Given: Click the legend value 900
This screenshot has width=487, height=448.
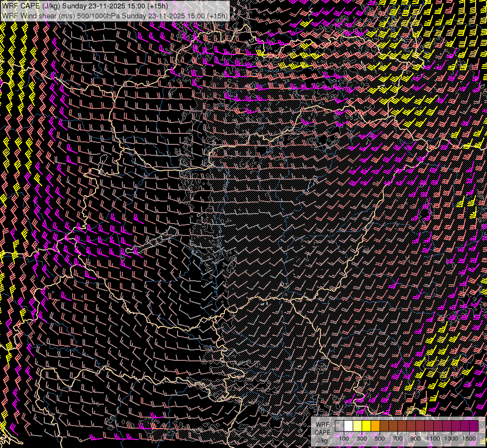Looking at the screenshot, I should [415, 439].
